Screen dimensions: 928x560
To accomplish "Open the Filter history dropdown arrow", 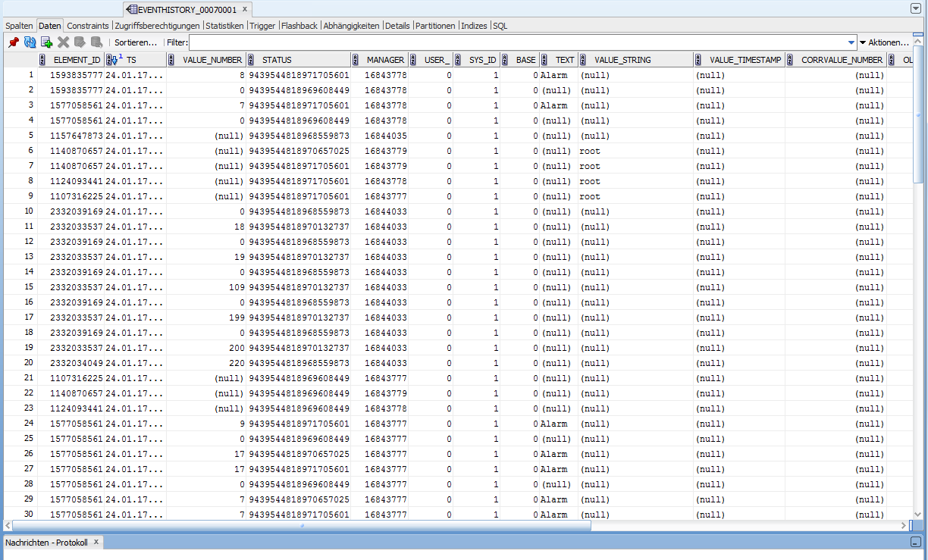I will (851, 42).
